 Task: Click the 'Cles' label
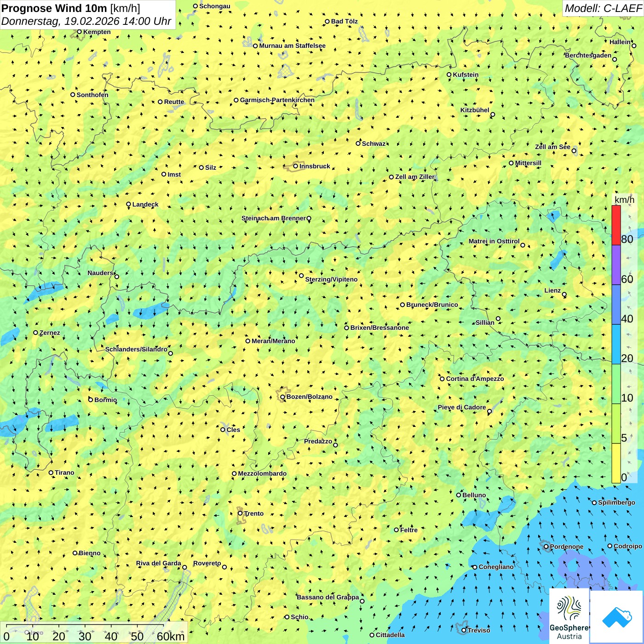coord(233,430)
